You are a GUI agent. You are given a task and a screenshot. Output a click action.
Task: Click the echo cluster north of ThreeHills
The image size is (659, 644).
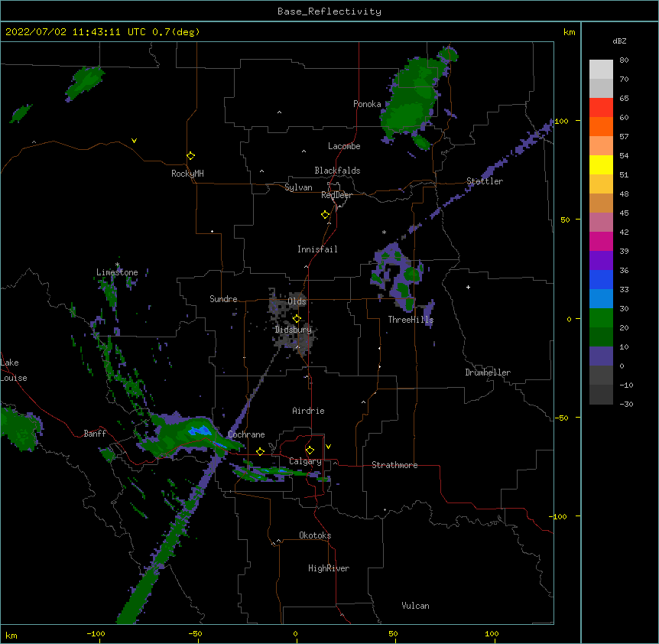click(398, 276)
